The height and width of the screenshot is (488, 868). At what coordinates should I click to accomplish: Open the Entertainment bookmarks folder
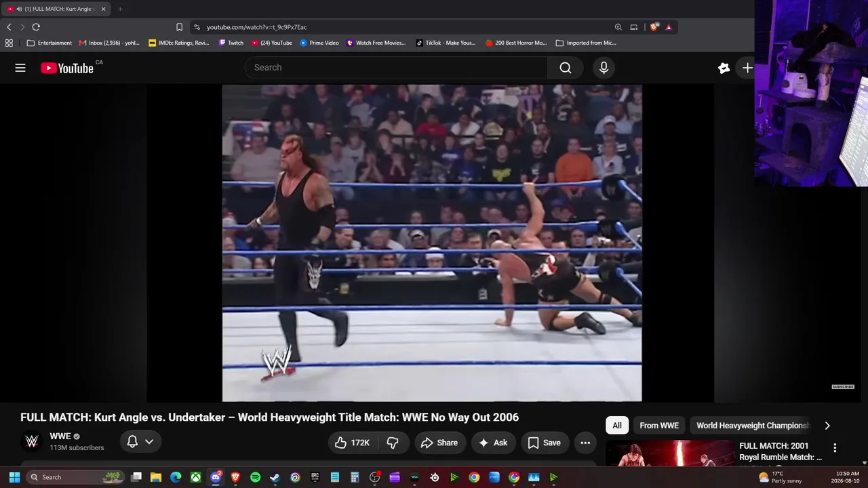click(50, 43)
